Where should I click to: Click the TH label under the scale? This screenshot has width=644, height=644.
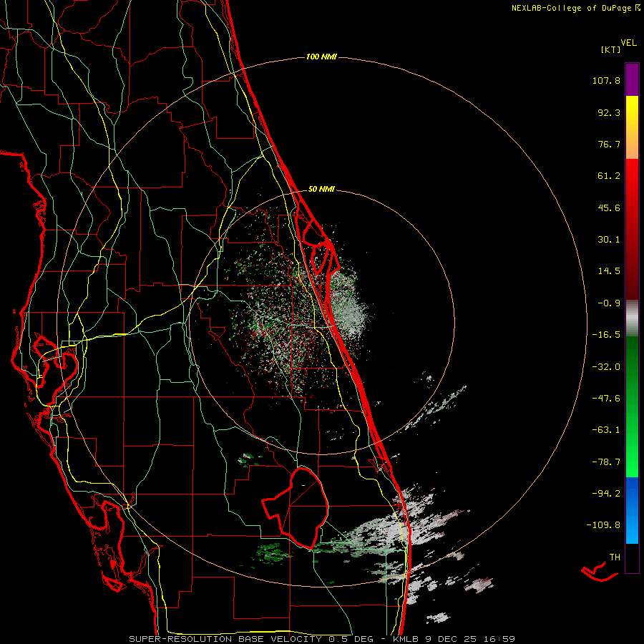pos(615,557)
